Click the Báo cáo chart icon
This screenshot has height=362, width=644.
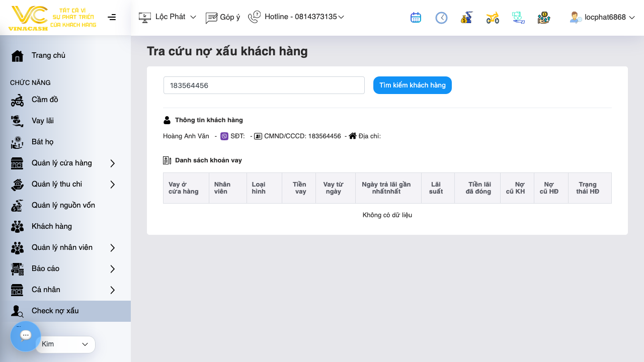coord(17,268)
